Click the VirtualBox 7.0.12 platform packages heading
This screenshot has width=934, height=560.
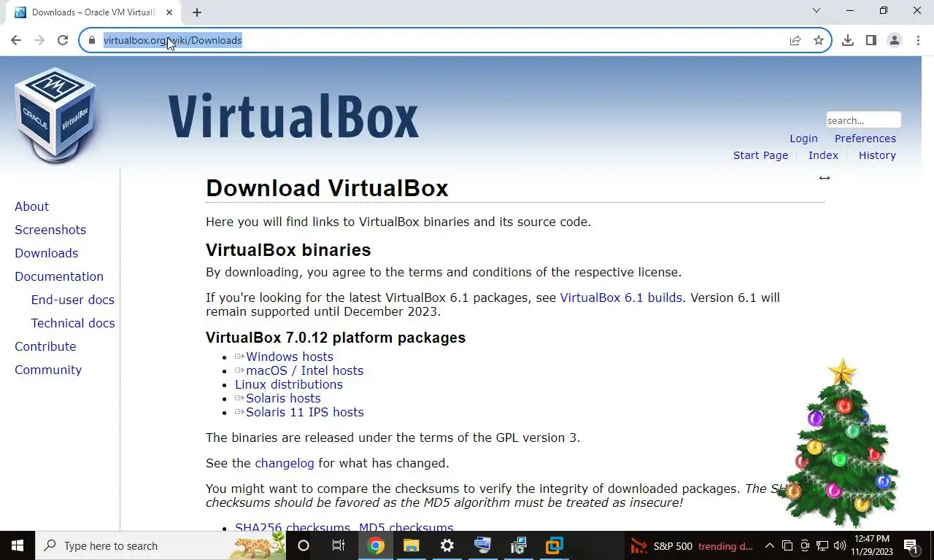coord(336,338)
